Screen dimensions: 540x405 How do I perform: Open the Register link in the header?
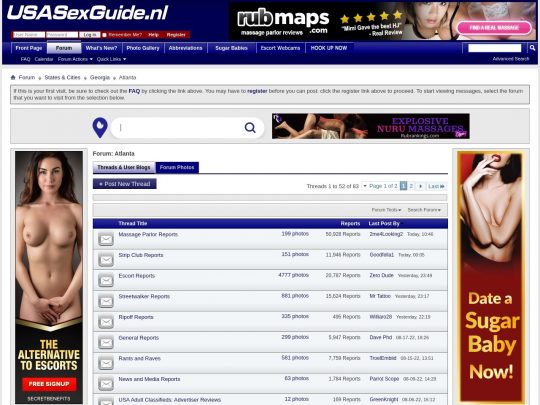176,35
